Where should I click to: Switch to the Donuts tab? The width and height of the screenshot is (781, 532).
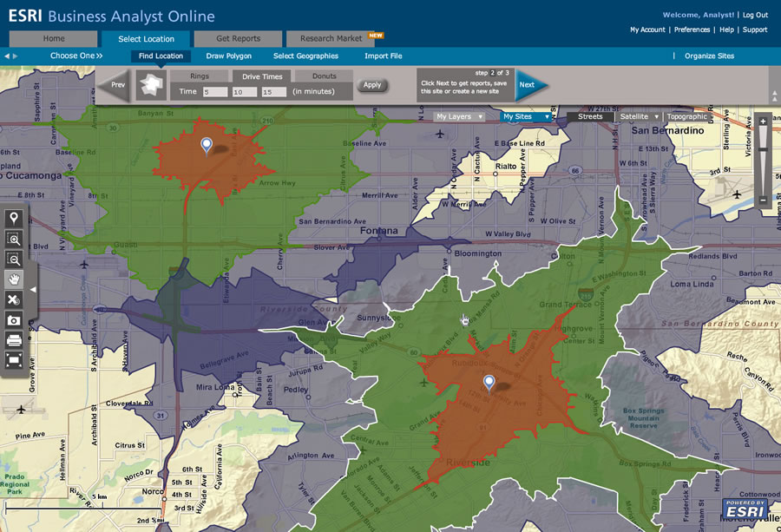point(325,76)
